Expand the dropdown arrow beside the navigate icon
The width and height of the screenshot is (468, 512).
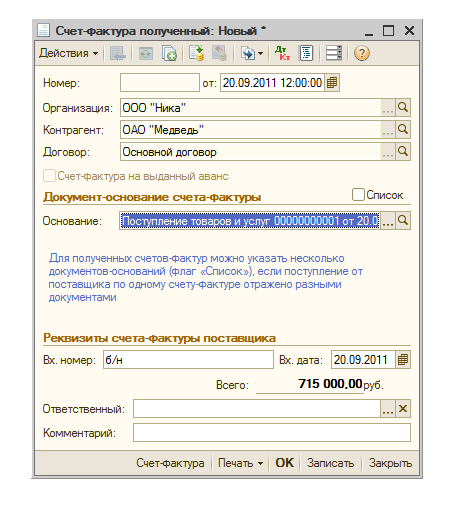tap(261, 53)
